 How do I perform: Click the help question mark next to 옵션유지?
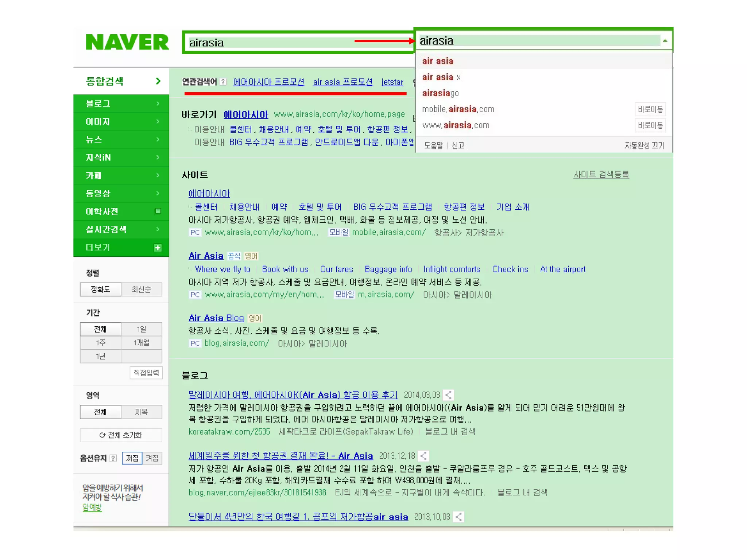[x=113, y=458]
